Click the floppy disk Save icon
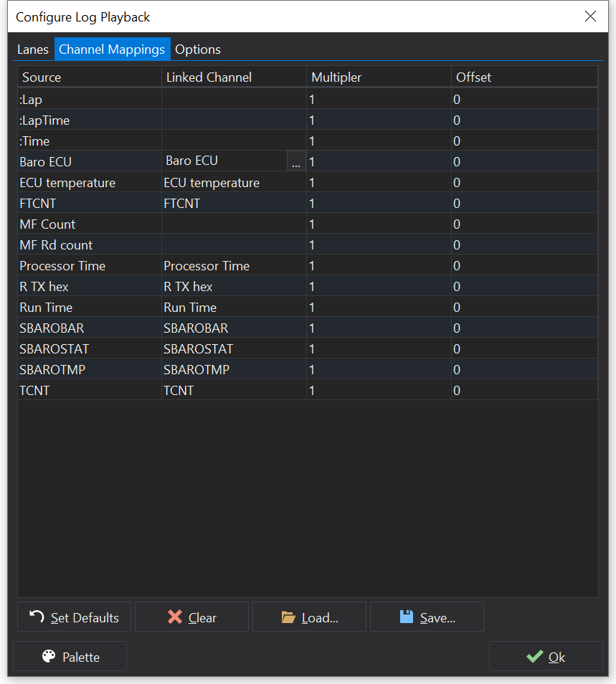The width and height of the screenshot is (616, 684). (407, 617)
